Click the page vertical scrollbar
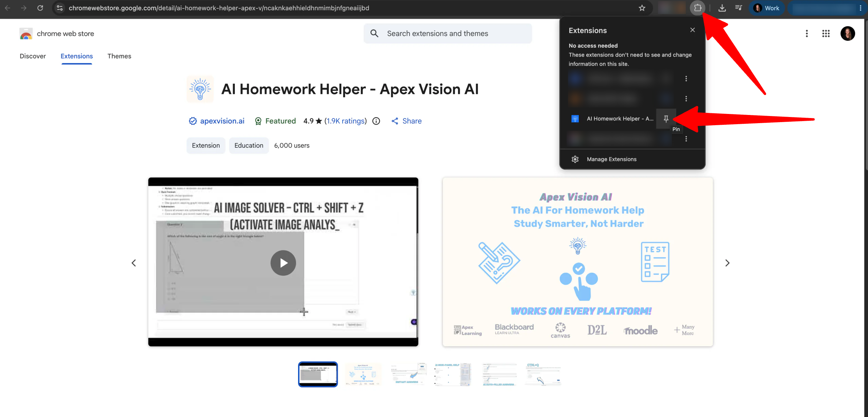868x417 pixels. point(866,95)
